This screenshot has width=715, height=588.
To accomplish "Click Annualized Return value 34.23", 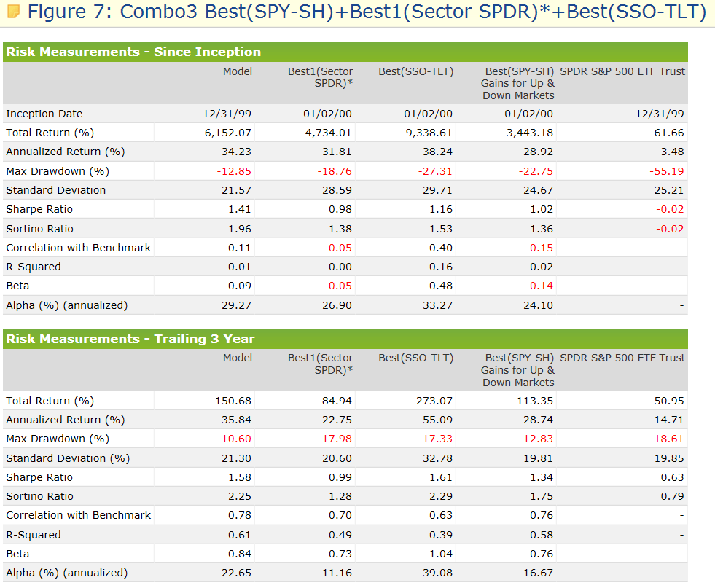I will pyautogui.click(x=236, y=152).
